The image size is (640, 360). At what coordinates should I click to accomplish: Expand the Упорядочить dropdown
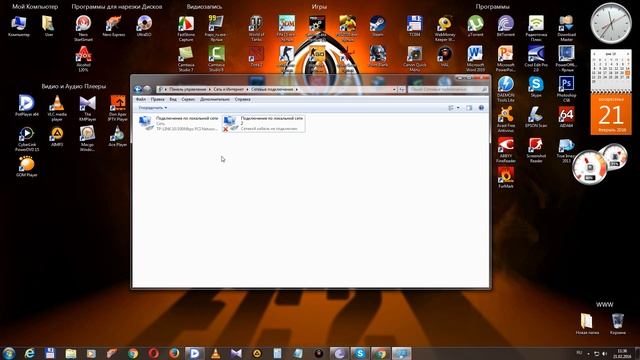[153, 108]
